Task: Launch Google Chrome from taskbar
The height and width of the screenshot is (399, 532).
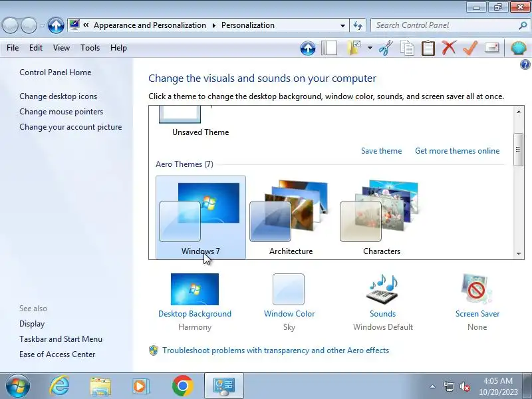Action: click(182, 386)
